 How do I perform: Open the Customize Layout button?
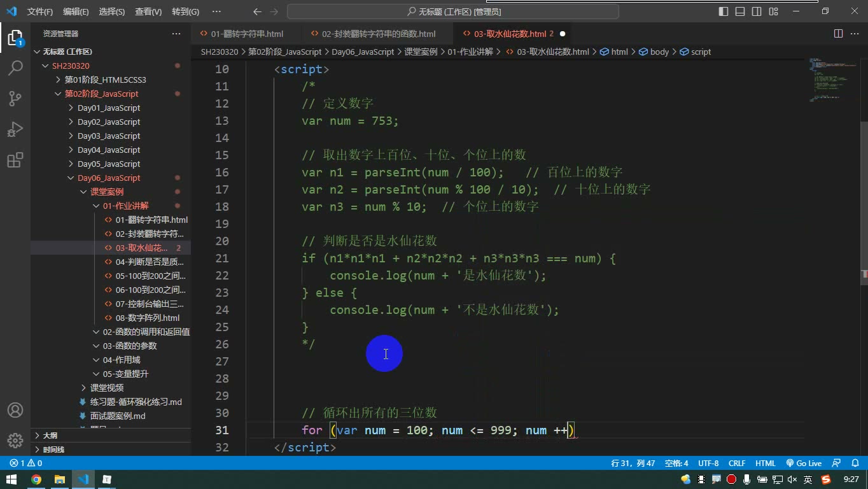pyautogui.click(x=773, y=11)
